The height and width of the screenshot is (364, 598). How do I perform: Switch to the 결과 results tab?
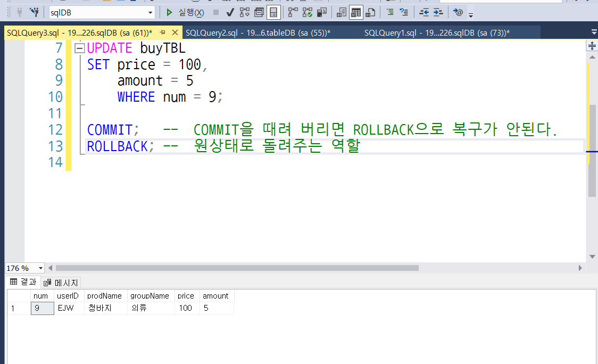coord(23,282)
